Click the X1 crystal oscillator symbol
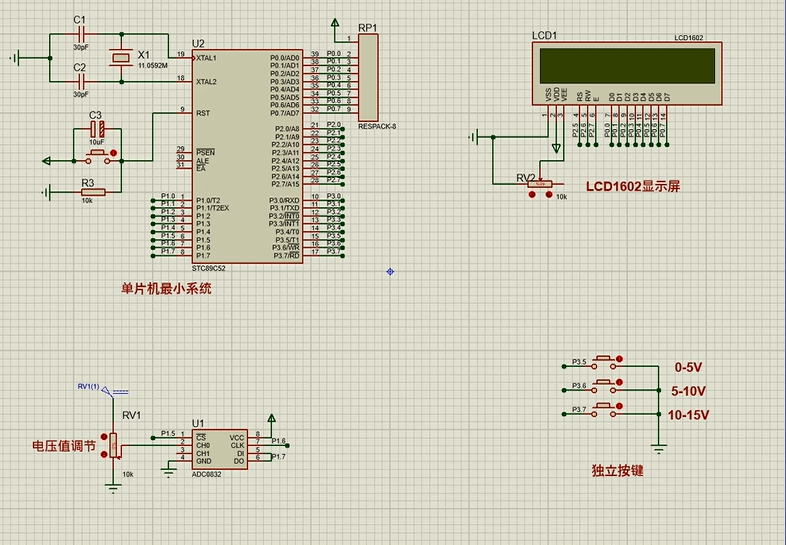 (120, 58)
